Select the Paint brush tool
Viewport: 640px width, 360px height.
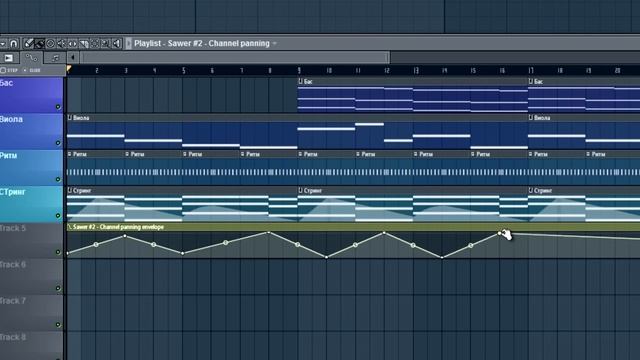click(x=40, y=43)
